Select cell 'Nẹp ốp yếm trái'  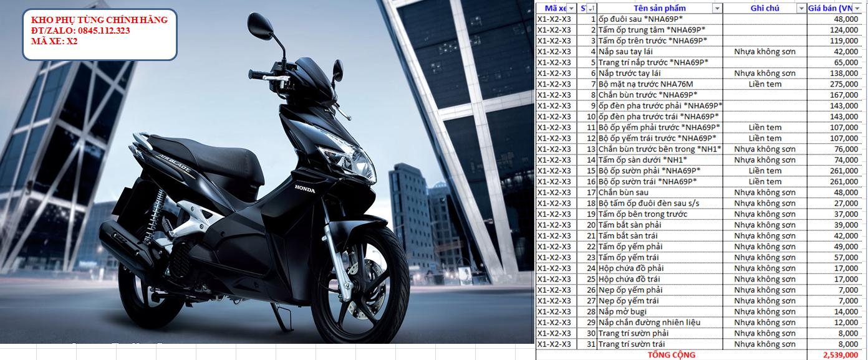tap(660, 301)
